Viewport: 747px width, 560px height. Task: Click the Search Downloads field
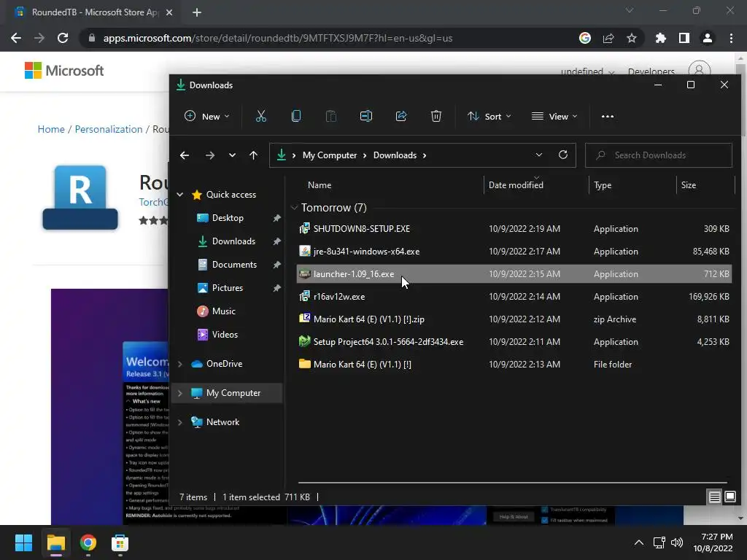(x=659, y=155)
